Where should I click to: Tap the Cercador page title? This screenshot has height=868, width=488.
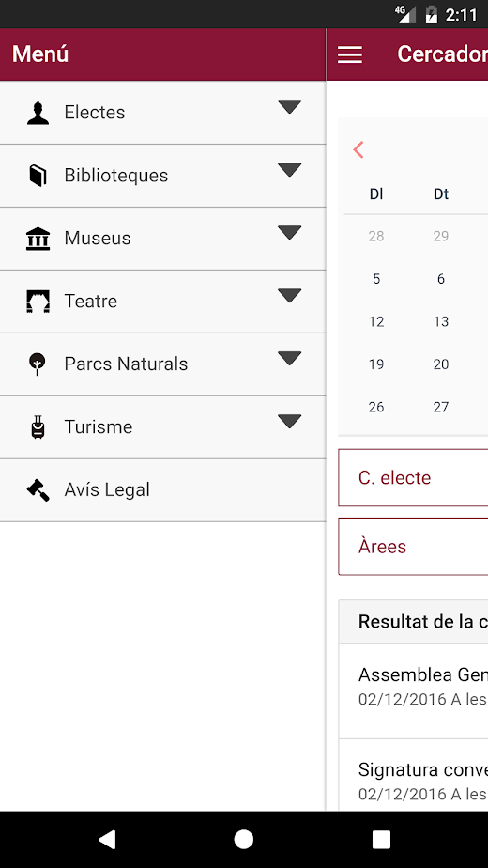point(443,54)
